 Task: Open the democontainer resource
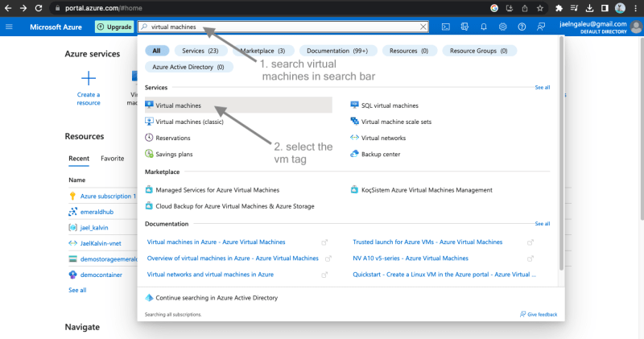tap(101, 275)
